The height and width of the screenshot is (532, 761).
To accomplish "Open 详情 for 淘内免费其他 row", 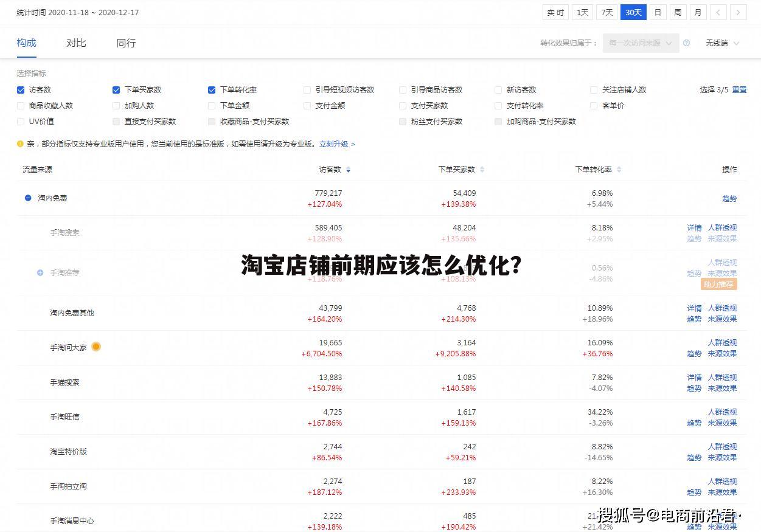I will [x=694, y=308].
